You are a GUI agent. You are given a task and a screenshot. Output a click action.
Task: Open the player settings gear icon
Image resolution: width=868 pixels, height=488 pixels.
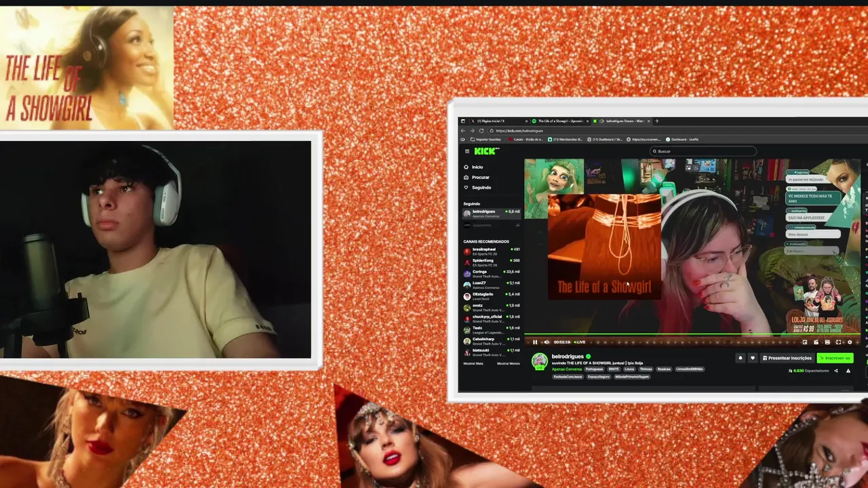click(x=850, y=342)
